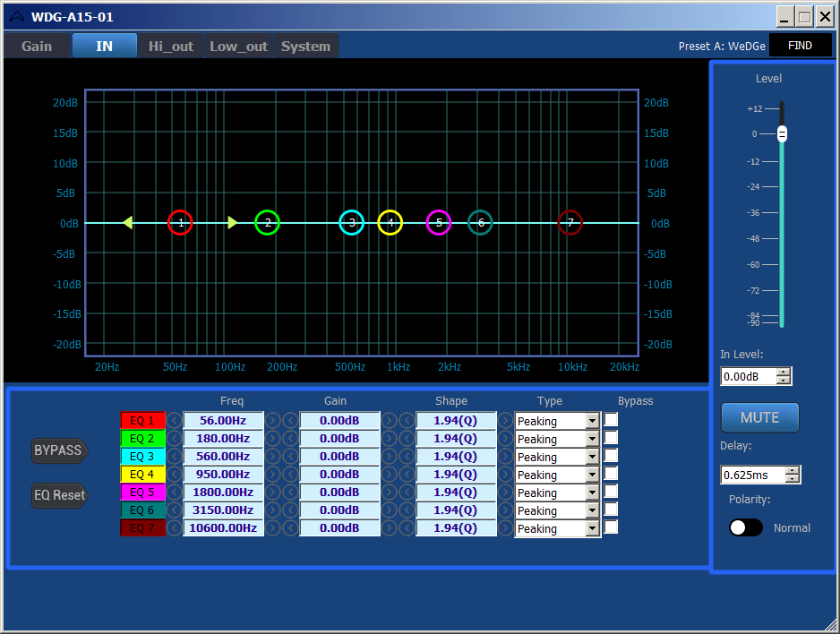The height and width of the screenshot is (634, 840).
Task: Enable bypass checkbox for EQ 3
Action: pos(611,455)
